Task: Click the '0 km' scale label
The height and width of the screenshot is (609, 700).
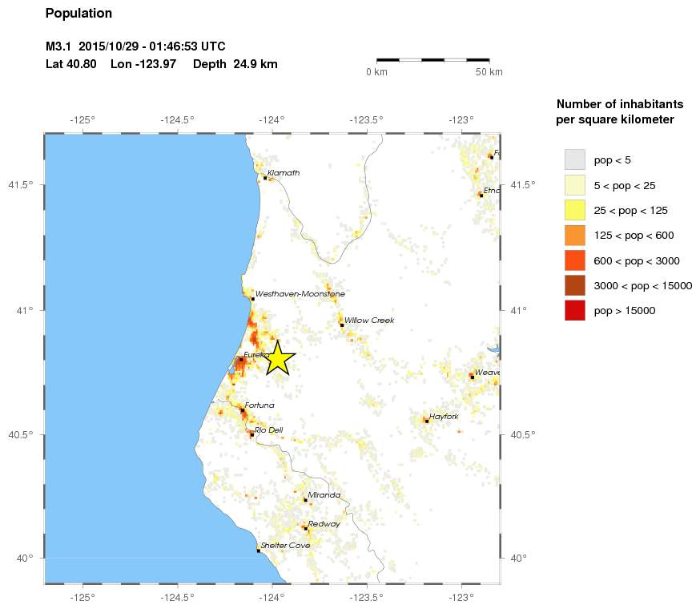Action: point(376,72)
